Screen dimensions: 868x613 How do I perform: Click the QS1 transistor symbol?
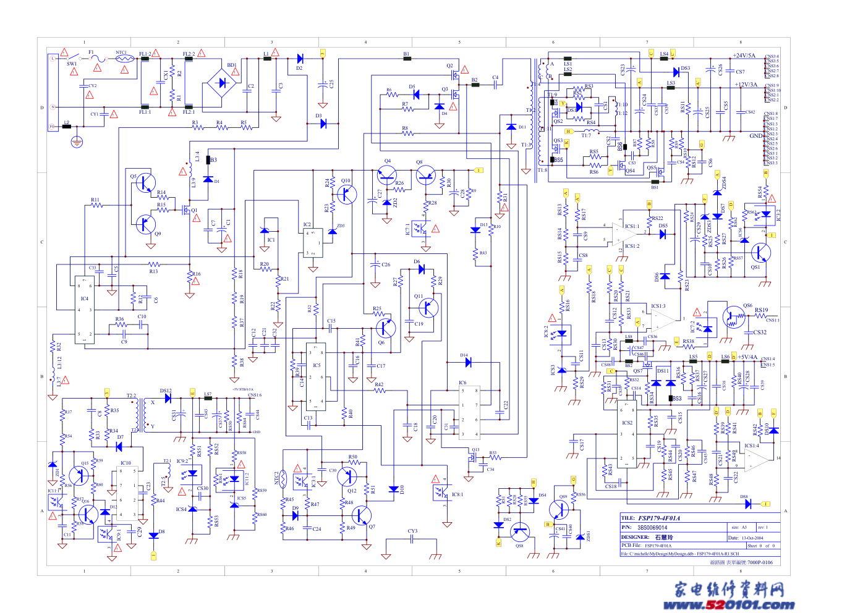(760, 253)
